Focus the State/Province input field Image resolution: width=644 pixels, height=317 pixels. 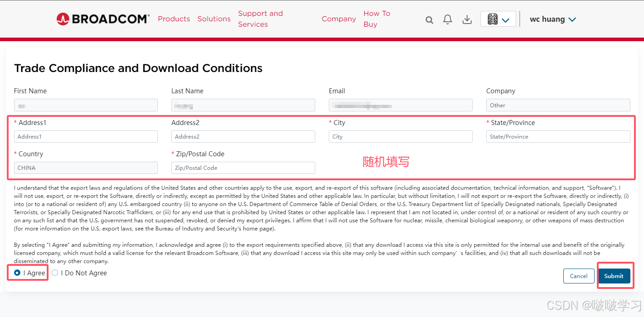click(x=558, y=137)
